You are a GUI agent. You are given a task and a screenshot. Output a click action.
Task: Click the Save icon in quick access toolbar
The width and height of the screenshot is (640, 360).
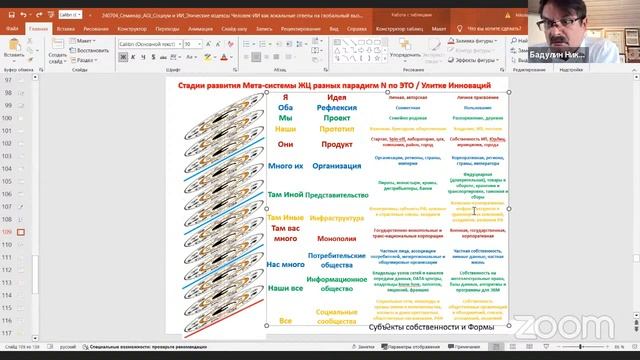(11, 15)
